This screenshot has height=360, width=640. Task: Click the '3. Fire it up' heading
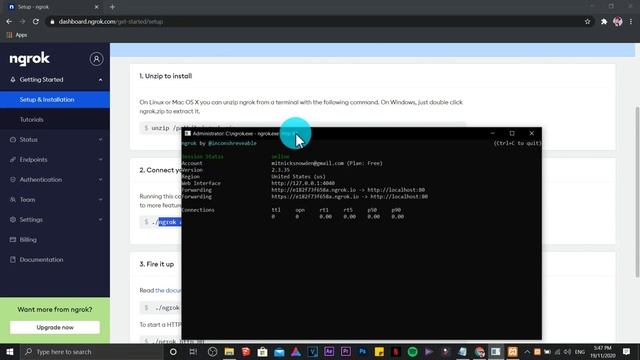(157, 264)
